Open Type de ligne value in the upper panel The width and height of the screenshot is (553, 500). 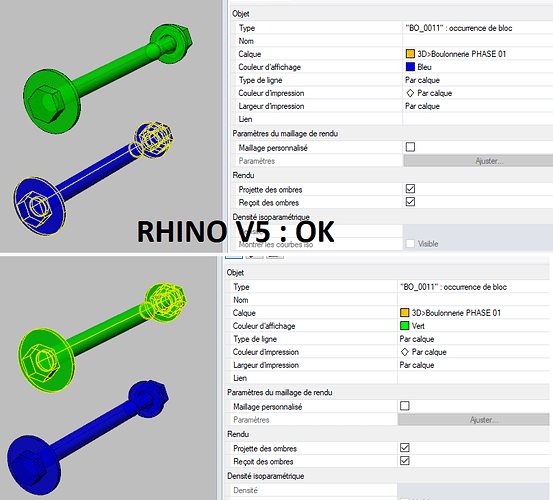pos(478,80)
